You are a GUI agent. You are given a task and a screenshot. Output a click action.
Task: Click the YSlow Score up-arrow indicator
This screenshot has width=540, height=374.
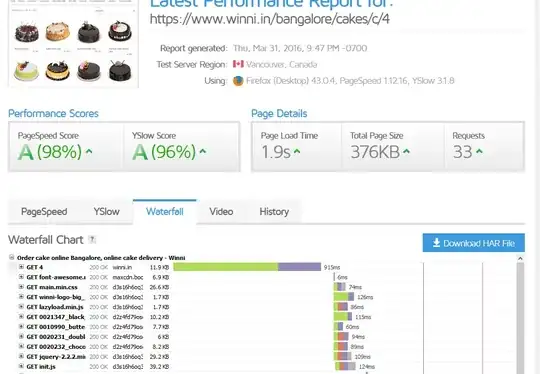point(203,151)
